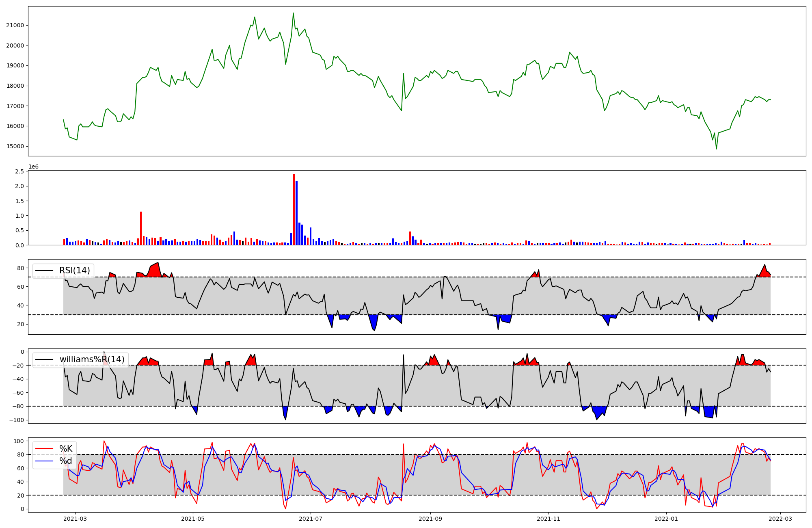Click the blue %d legend line swatch

click(44, 461)
